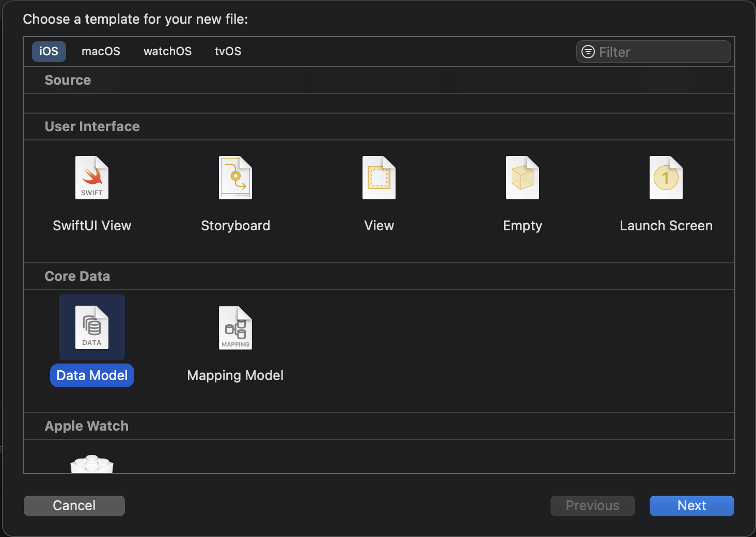756x537 pixels.
Task: Pick the View template icon
Action: [379, 178]
